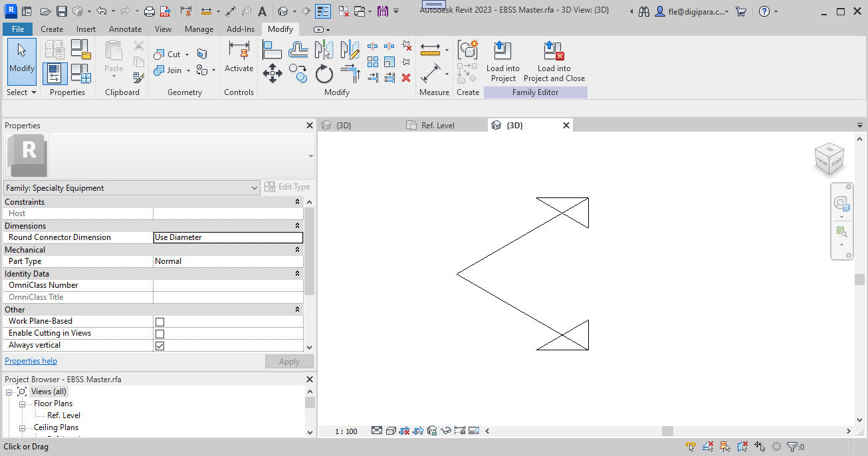
Task: Uncheck the Always vertical option
Action: [x=158, y=345]
